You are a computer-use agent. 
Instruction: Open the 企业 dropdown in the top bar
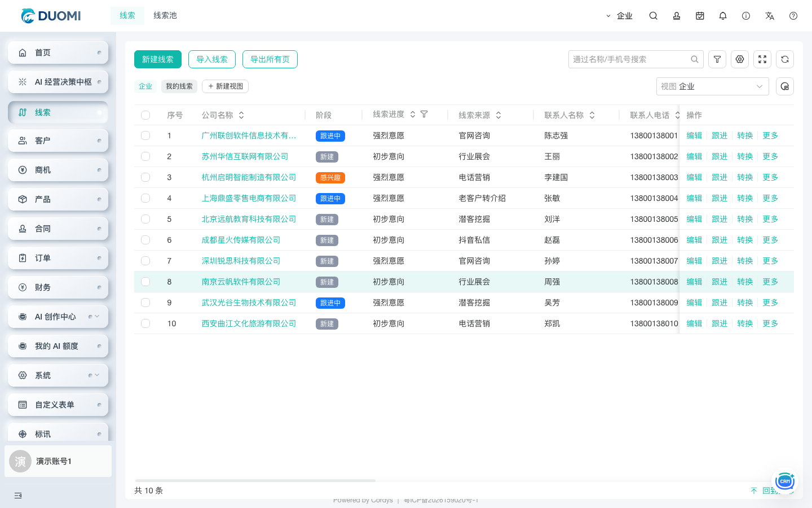[619, 16]
